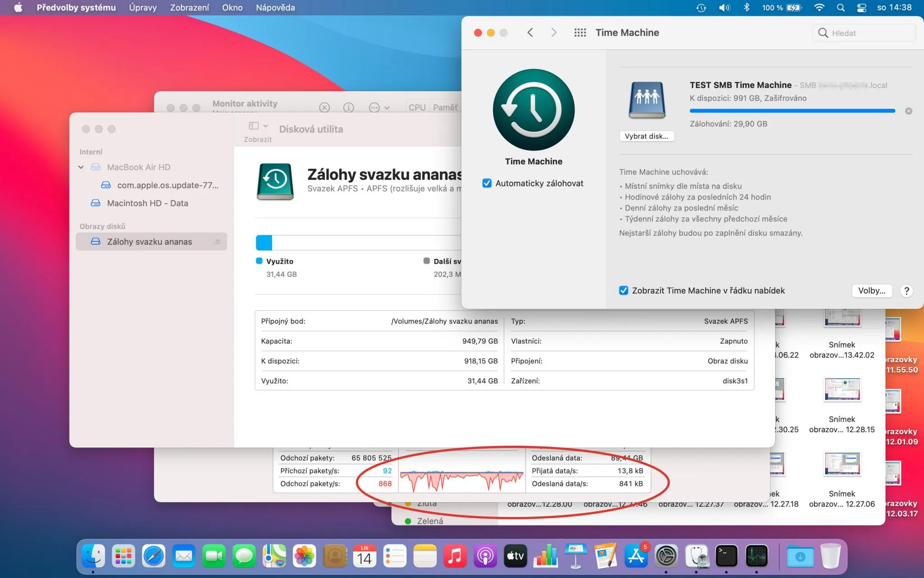The height and width of the screenshot is (578, 924).
Task: Open the Okno menu
Action: (x=232, y=8)
